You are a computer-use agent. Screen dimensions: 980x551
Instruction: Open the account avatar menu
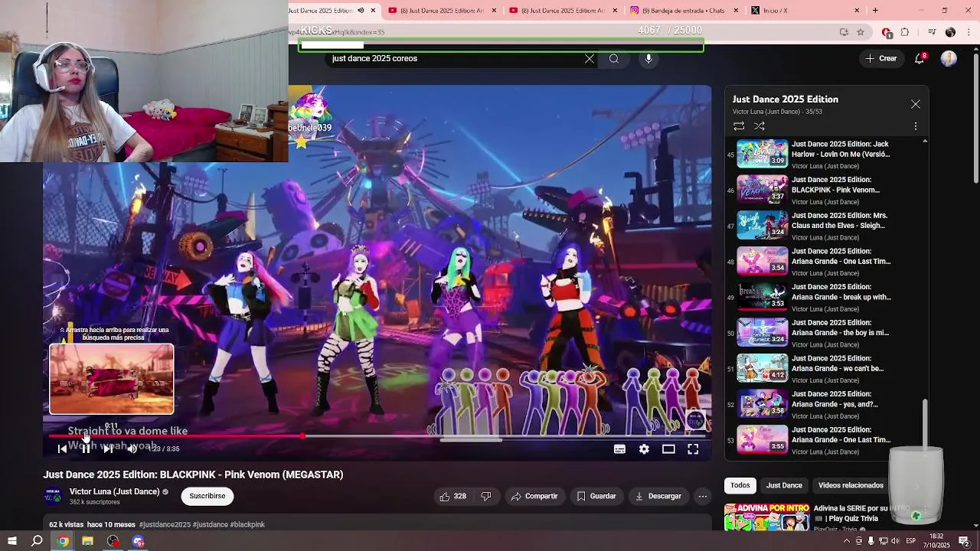tap(949, 59)
